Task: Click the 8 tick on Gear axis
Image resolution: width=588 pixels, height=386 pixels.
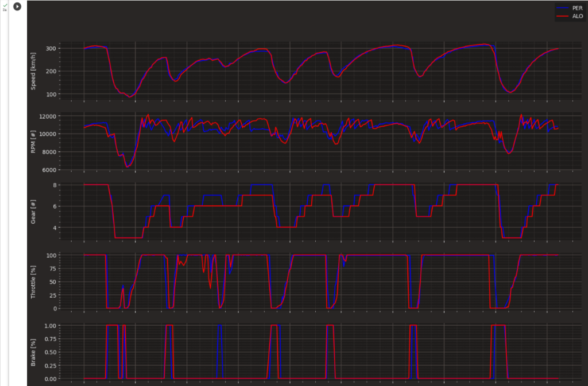Action: (54, 185)
